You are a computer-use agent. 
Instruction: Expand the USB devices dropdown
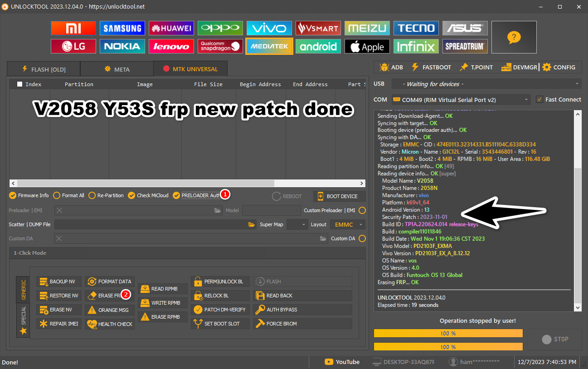[x=486, y=84]
